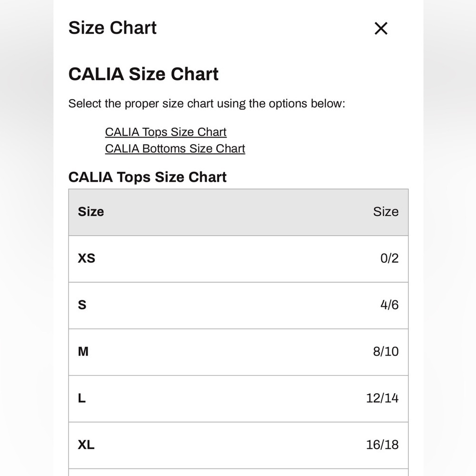The width and height of the screenshot is (476, 476).
Task: Click the bold Size column header
Action: click(x=91, y=212)
